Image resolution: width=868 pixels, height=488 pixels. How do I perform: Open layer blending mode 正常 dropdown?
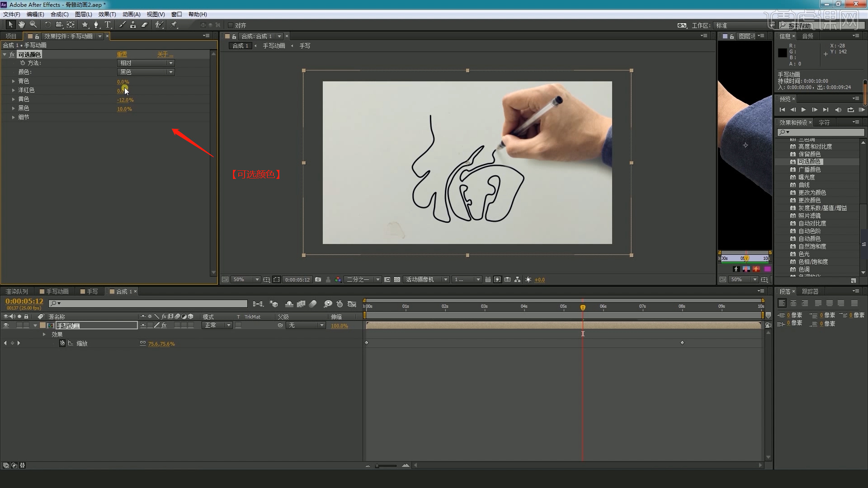[217, 325]
